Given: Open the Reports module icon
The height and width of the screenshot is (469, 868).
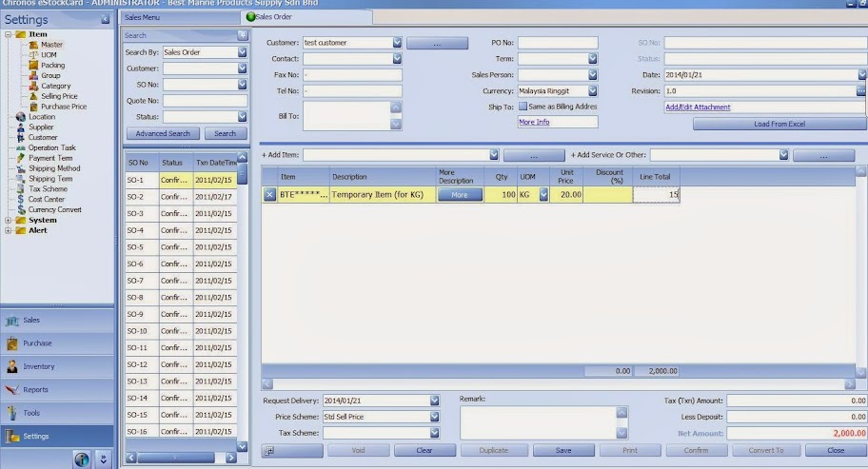Looking at the screenshot, I should click(12, 390).
